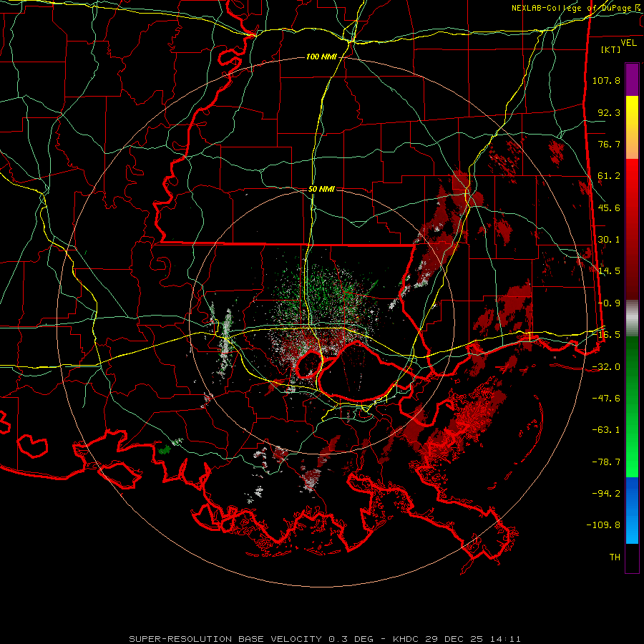Viewport: 644px width, 644px height.
Task: Select the -94.2 scale label
Action: pyautogui.click(x=606, y=494)
